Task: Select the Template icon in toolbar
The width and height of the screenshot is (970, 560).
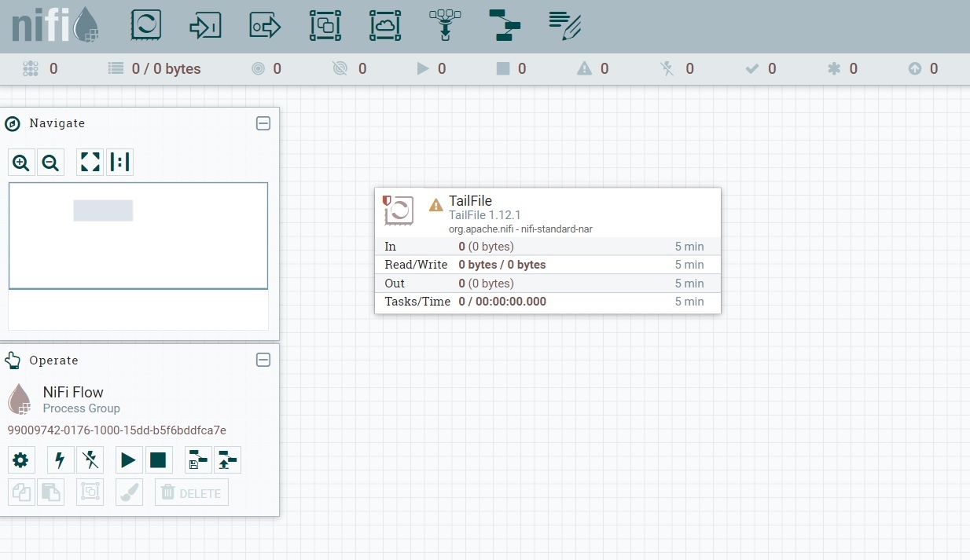Action: point(505,25)
